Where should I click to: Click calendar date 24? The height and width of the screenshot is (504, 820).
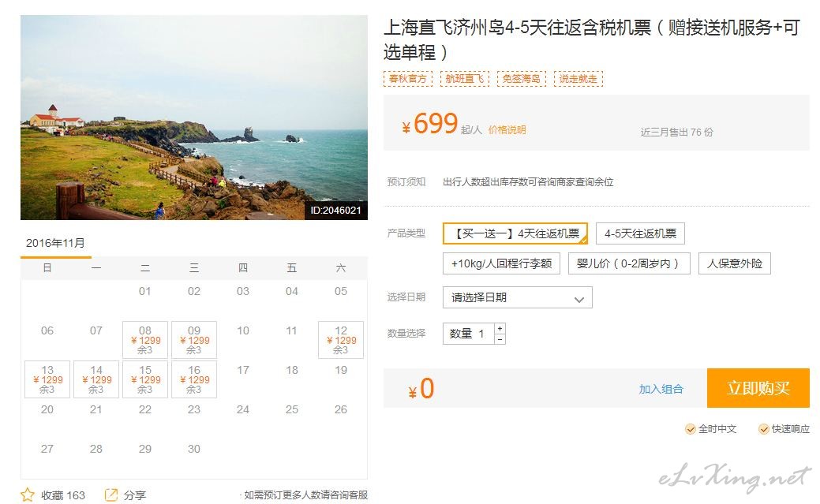[x=242, y=409]
